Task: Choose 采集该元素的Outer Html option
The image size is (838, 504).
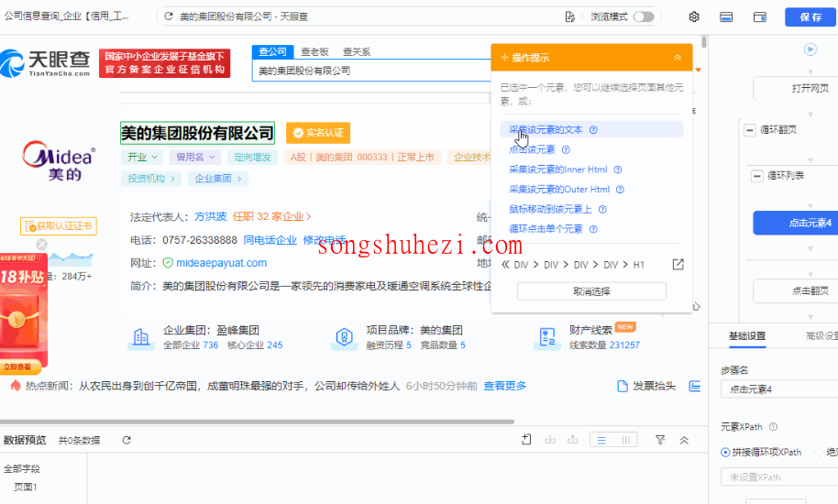Action: (559, 189)
